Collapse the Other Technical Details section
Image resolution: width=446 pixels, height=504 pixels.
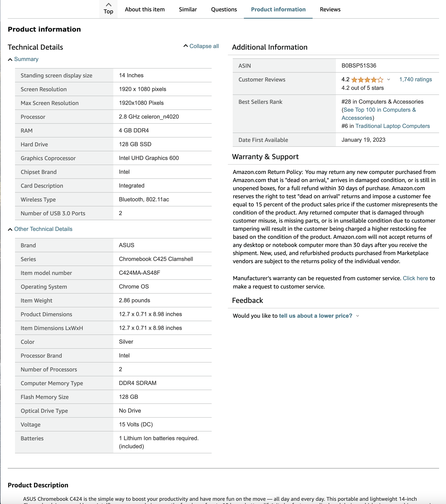(43, 229)
